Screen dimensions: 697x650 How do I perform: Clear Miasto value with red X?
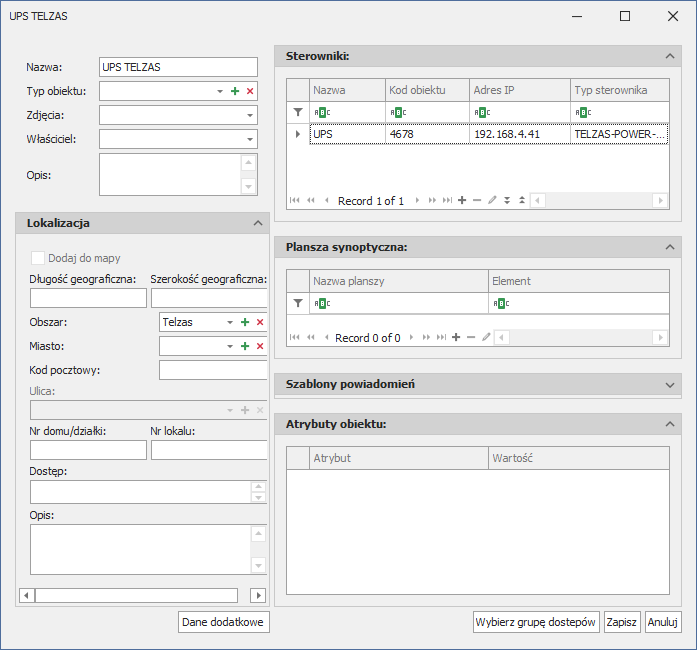click(260, 346)
